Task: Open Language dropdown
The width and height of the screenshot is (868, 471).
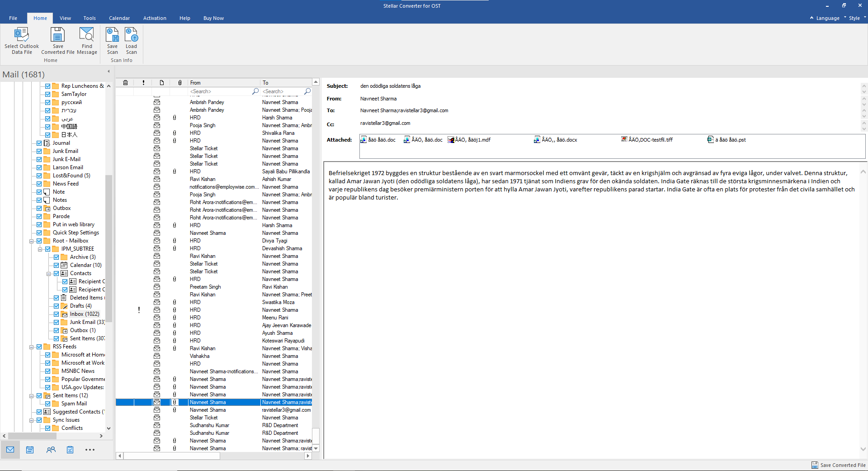Action: [828, 18]
